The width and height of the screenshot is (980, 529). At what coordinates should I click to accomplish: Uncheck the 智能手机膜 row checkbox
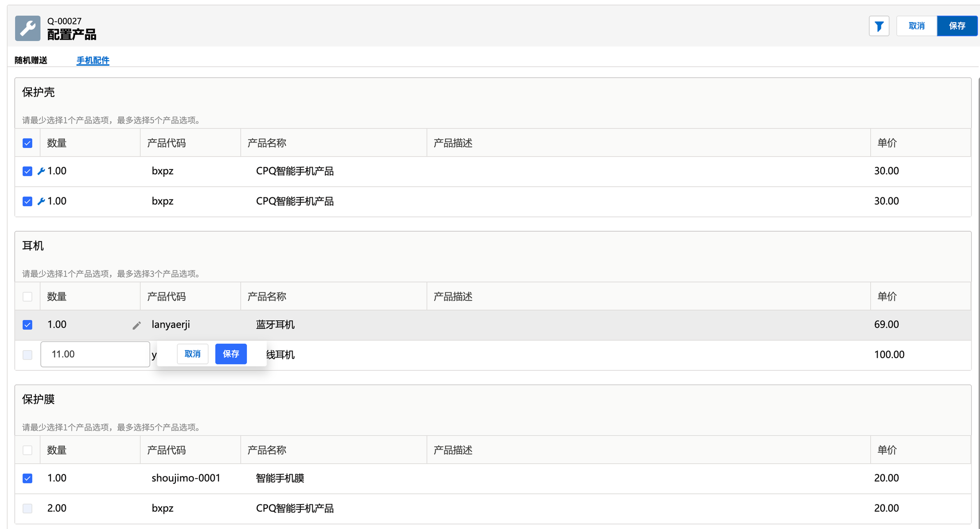click(x=27, y=478)
